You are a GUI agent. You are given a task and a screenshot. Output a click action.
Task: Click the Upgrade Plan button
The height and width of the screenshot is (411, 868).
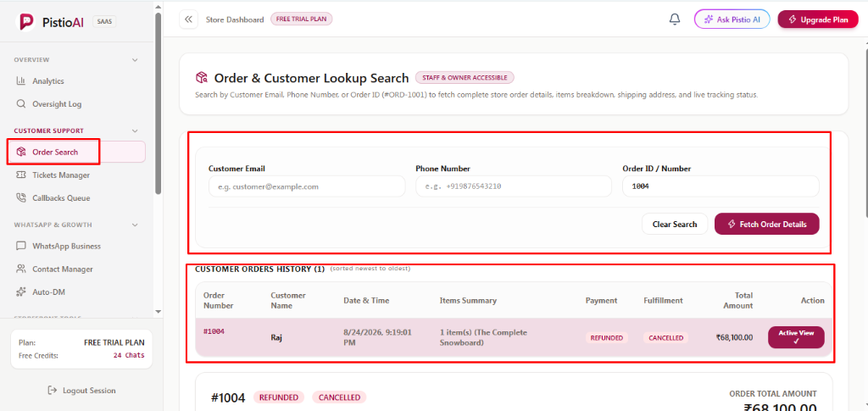[x=818, y=19]
